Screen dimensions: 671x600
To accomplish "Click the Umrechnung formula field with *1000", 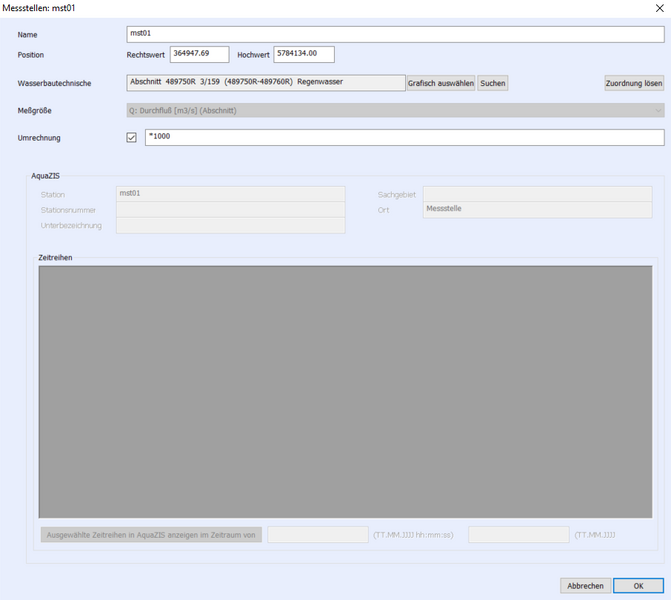I will [x=404, y=137].
